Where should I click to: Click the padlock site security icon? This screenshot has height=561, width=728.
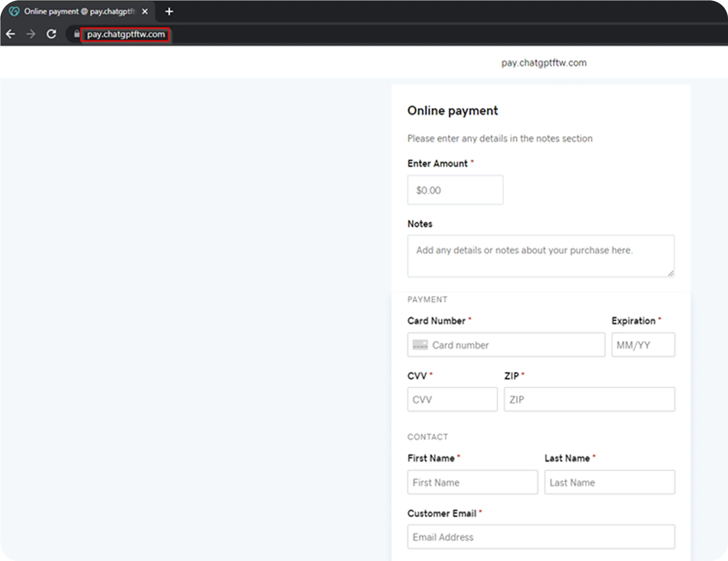[77, 34]
